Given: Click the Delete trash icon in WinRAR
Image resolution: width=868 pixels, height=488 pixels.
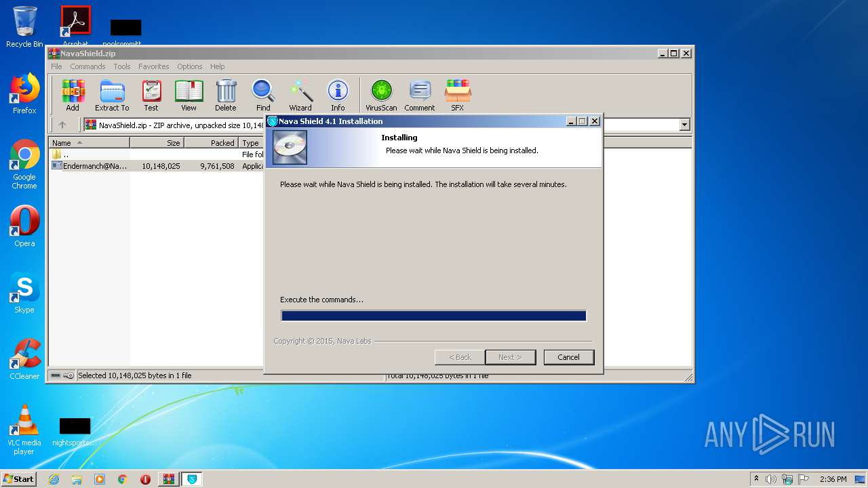Looking at the screenshot, I should [x=226, y=95].
